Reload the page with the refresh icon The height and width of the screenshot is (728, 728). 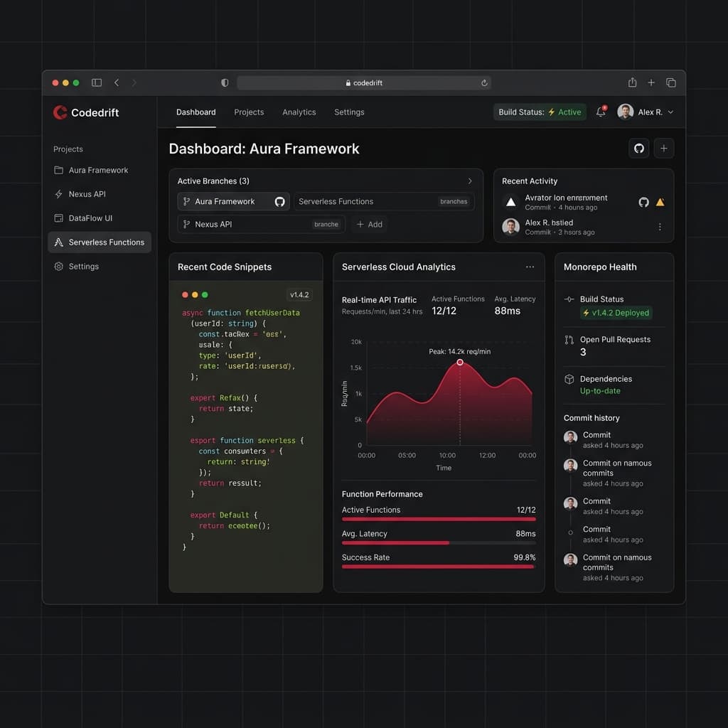point(484,82)
